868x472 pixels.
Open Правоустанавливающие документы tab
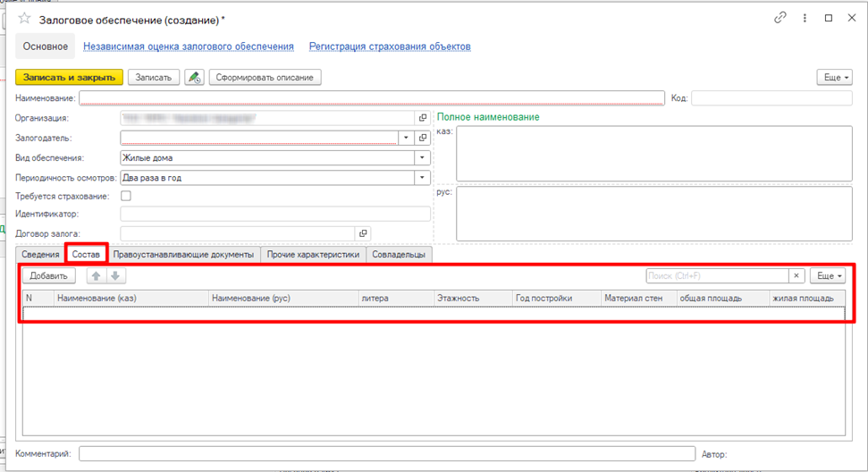pos(183,255)
